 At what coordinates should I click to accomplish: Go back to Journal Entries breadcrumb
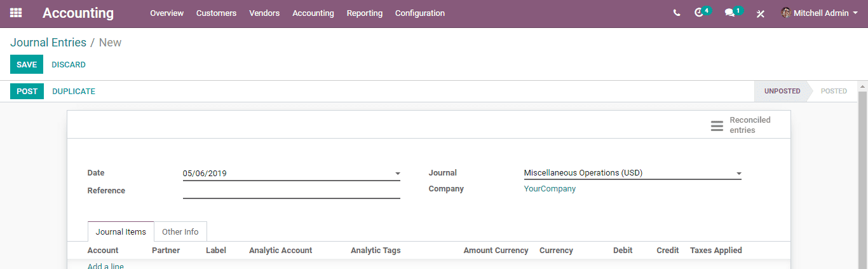[x=48, y=43]
